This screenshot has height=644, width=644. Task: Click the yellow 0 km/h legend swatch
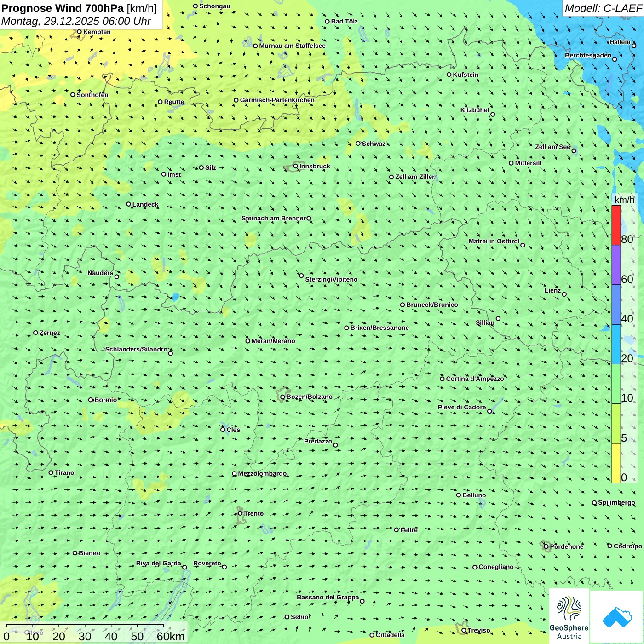coord(616,463)
